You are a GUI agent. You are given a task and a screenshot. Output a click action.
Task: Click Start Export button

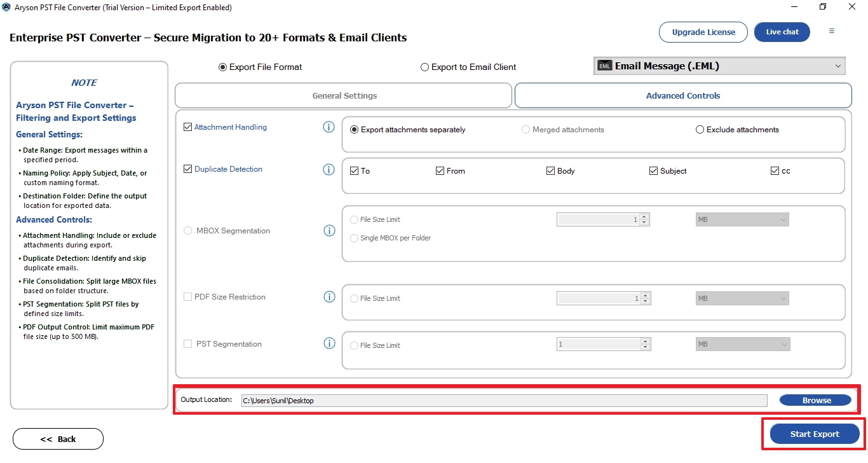click(815, 434)
